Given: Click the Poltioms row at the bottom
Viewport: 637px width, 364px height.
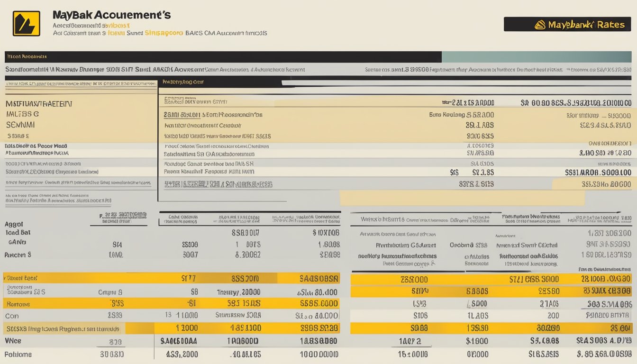Looking at the screenshot, I should [18, 354].
